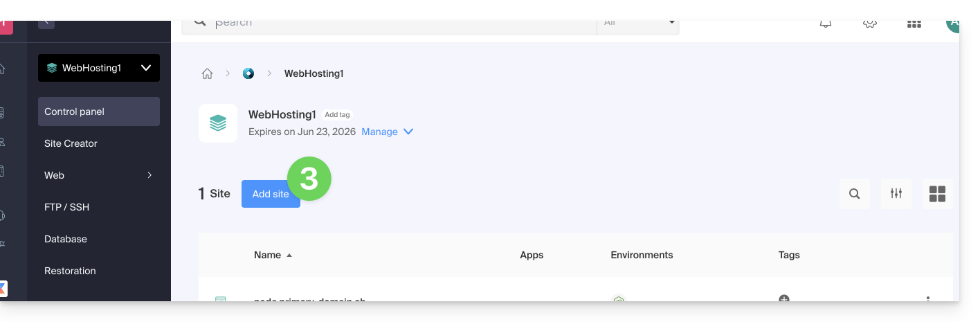The width and height of the screenshot is (980, 322).
Task: Open the WebHosting1 product selector dropdown
Action: [x=99, y=68]
